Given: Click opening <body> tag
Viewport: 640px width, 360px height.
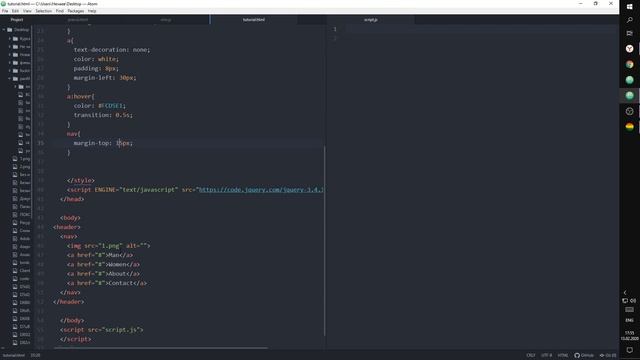Looking at the screenshot, I should coord(70,218).
